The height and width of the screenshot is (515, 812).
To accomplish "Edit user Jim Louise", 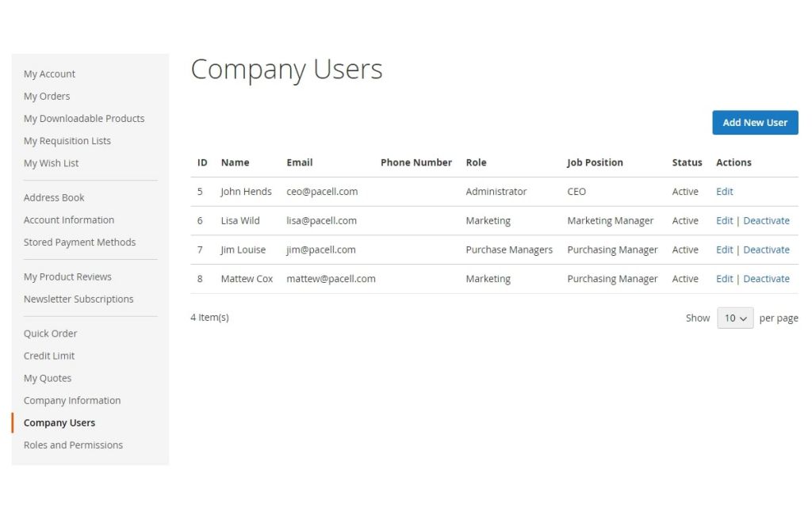I will click(x=724, y=250).
